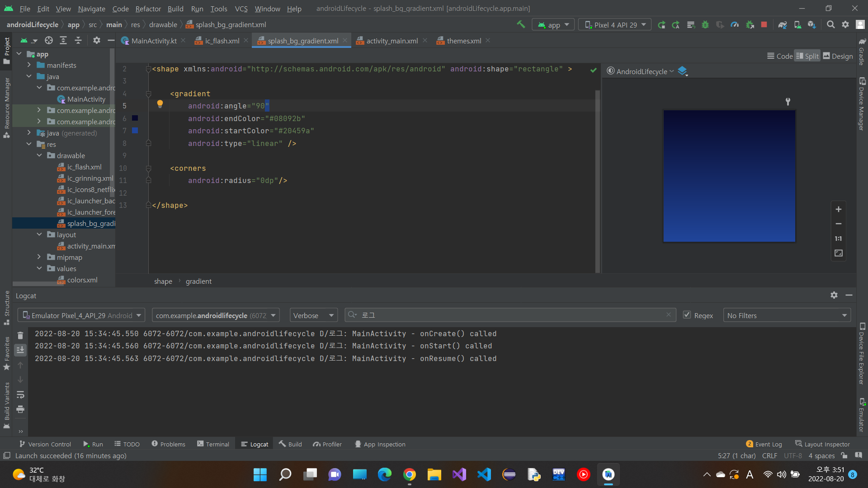The image size is (868, 488).
Task: Switch to activity_main.xml tab
Action: (392, 41)
